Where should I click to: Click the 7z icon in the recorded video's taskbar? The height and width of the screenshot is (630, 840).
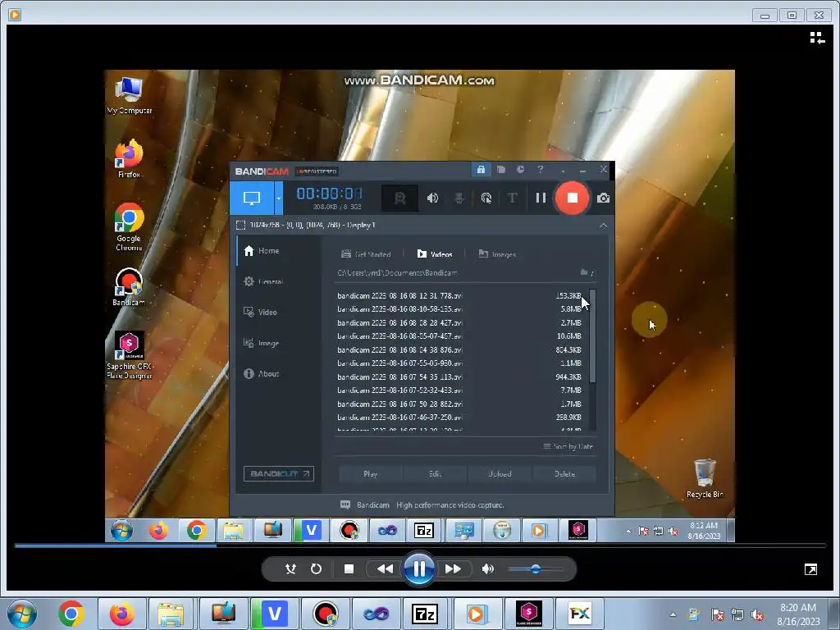pyautogui.click(x=424, y=531)
